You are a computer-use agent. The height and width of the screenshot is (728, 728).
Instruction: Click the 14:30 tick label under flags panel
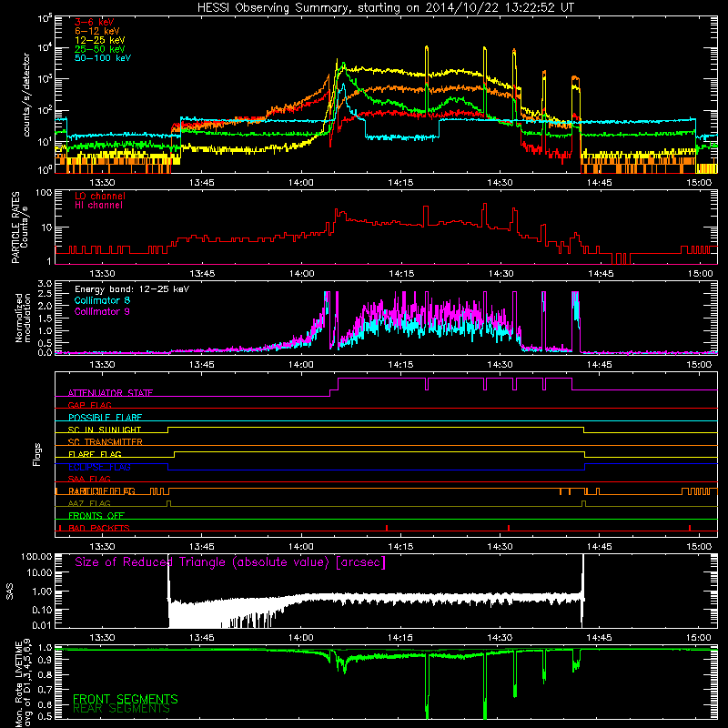pos(500,547)
